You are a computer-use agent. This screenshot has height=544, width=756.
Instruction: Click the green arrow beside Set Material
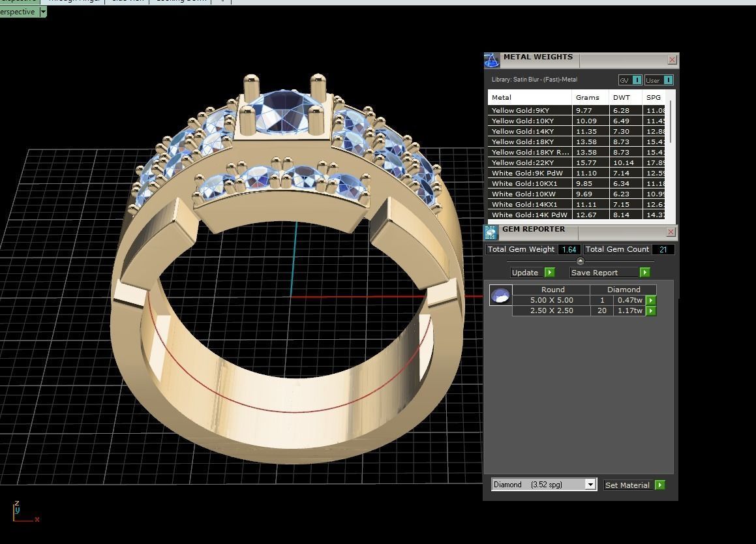coord(660,485)
